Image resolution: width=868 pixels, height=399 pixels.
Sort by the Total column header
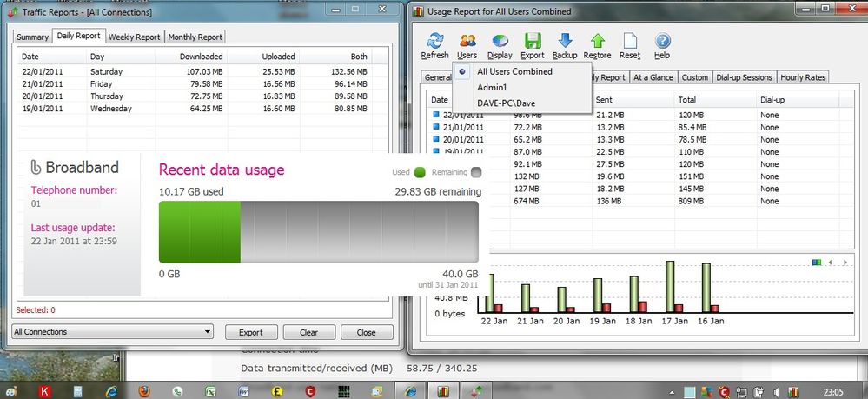[716, 100]
